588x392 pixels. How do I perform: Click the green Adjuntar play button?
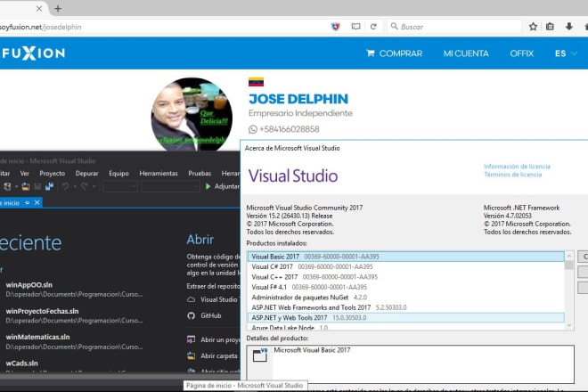click(208, 186)
